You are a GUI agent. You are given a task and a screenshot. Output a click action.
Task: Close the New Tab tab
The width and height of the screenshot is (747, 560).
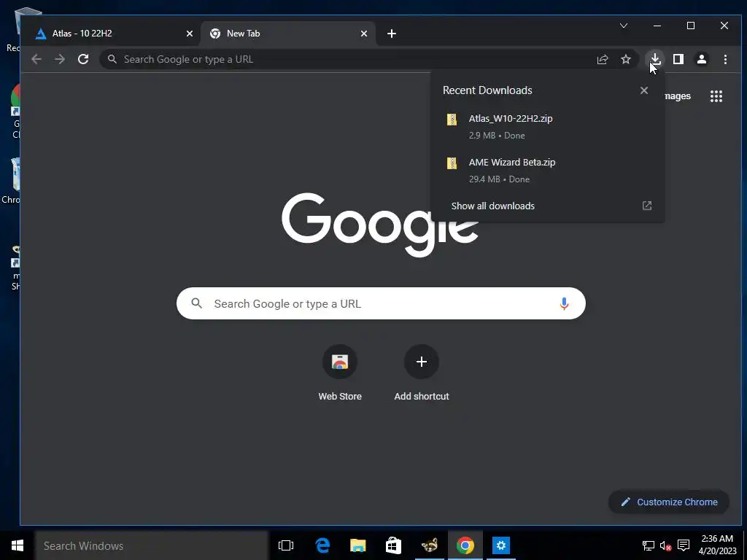point(364,34)
